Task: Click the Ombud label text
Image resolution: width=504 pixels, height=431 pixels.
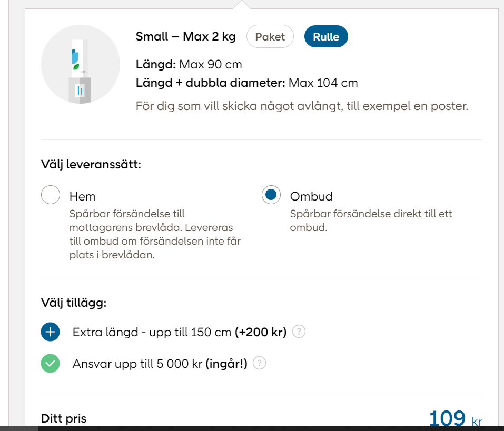Action: tap(311, 196)
